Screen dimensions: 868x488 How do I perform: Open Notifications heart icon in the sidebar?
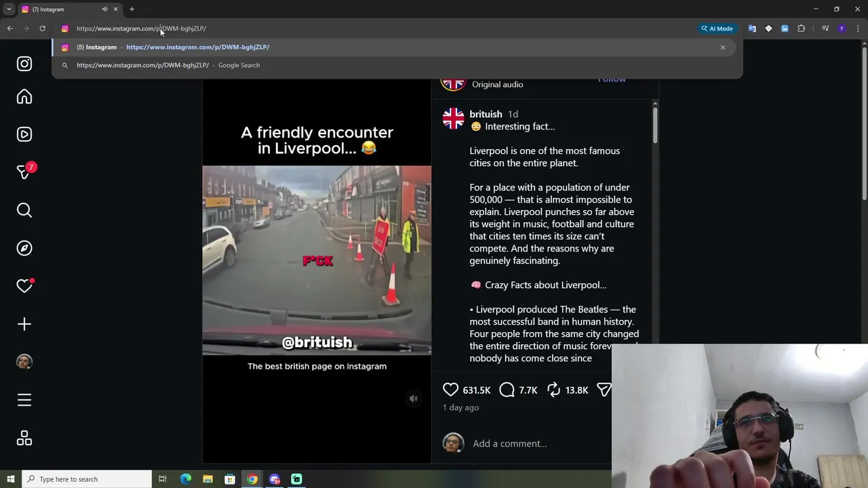tap(24, 286)
